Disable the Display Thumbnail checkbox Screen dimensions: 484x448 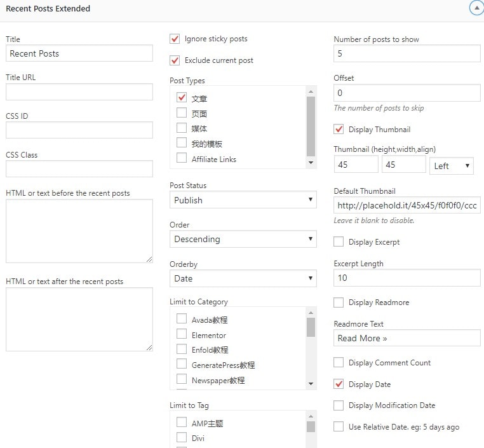click(x=339, y=130)
